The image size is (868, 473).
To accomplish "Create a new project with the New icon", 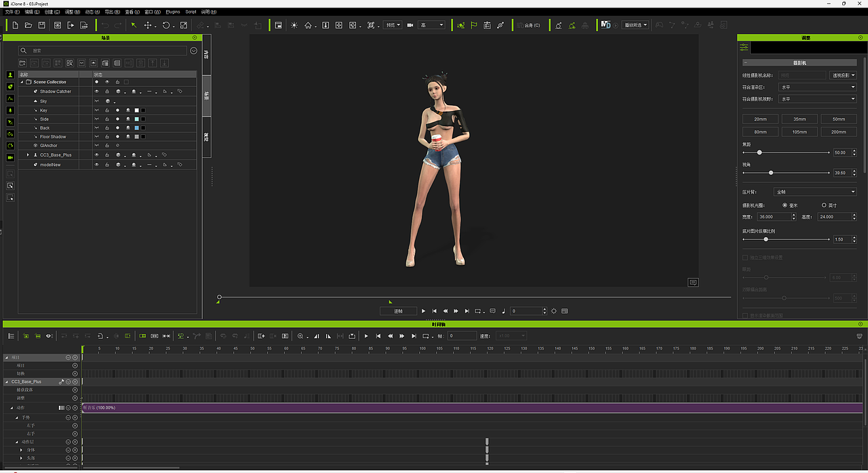I will (15, 25).
